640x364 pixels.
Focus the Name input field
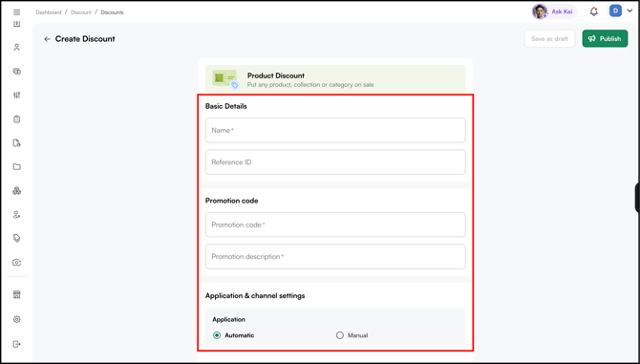(x=335, y=130)
